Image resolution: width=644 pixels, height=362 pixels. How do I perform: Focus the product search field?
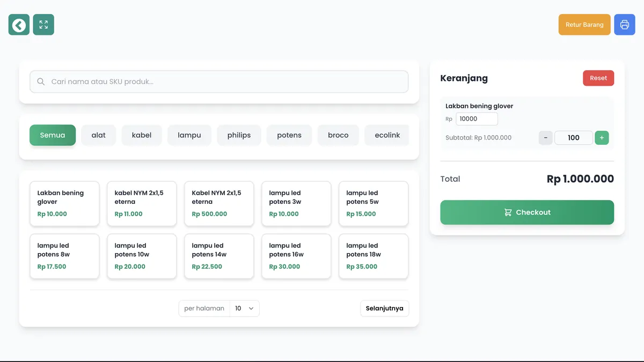point(219,82)
